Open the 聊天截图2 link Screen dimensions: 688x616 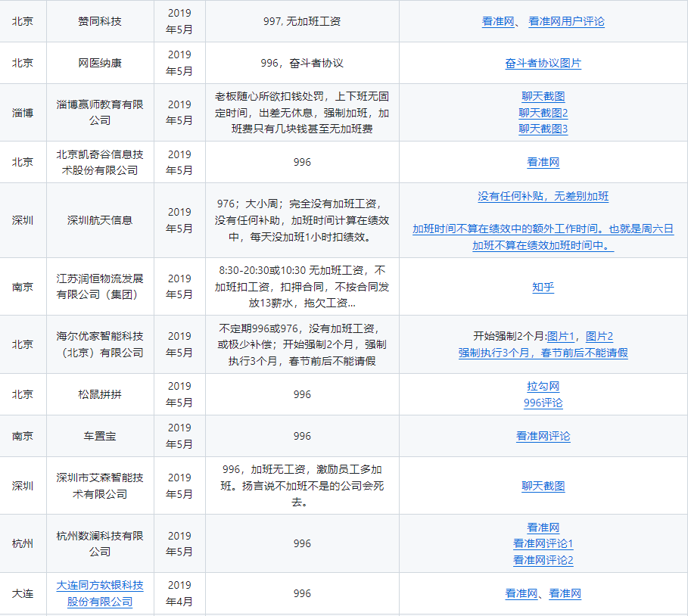pyautogui.click(x=543, y=114)
